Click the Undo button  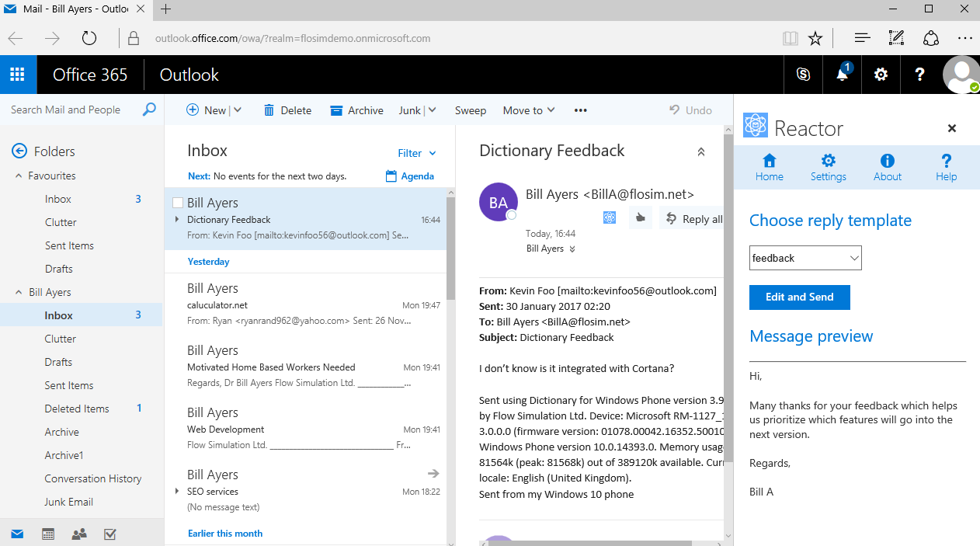click(x=690, y=110)
